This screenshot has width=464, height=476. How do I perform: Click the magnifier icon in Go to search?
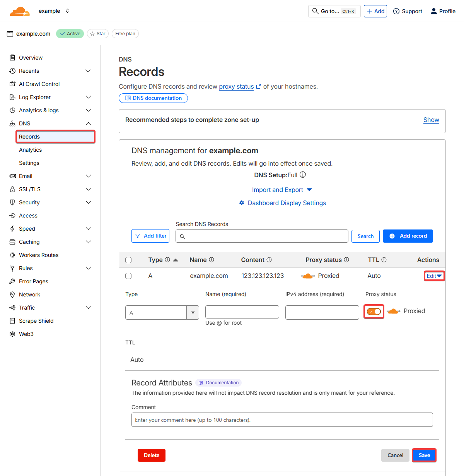coord(316,11)
